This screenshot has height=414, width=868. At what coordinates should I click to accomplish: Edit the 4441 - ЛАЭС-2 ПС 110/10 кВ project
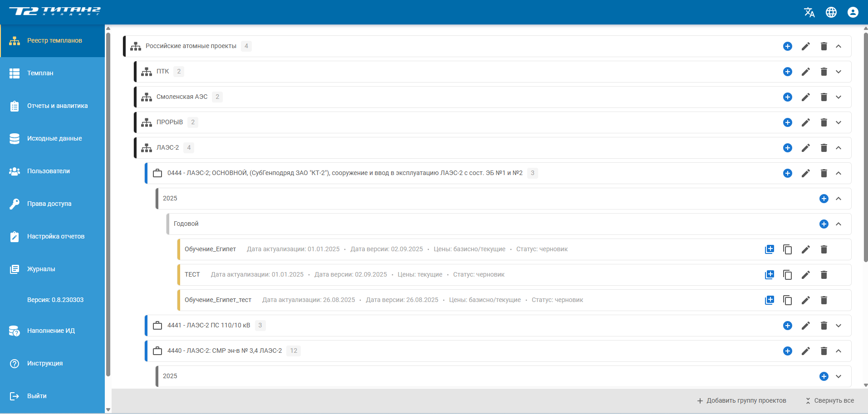[805, 326]
